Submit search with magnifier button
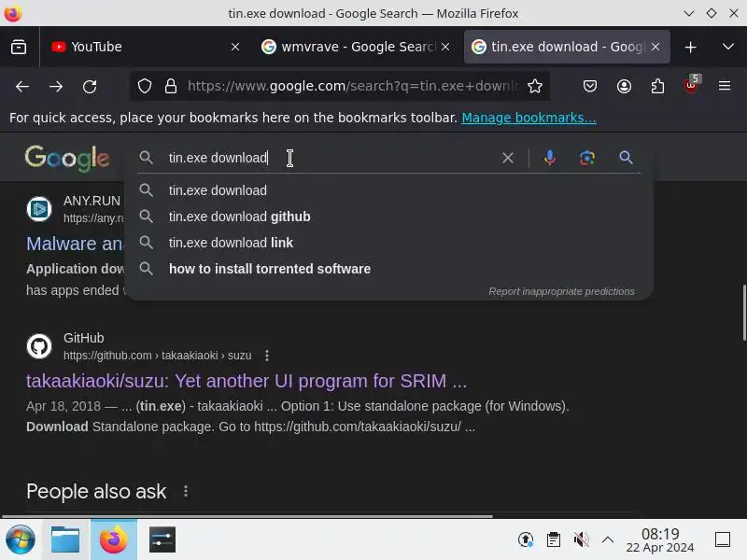Image resolution: width=747 pixels, height=560 pixels. 626,158
